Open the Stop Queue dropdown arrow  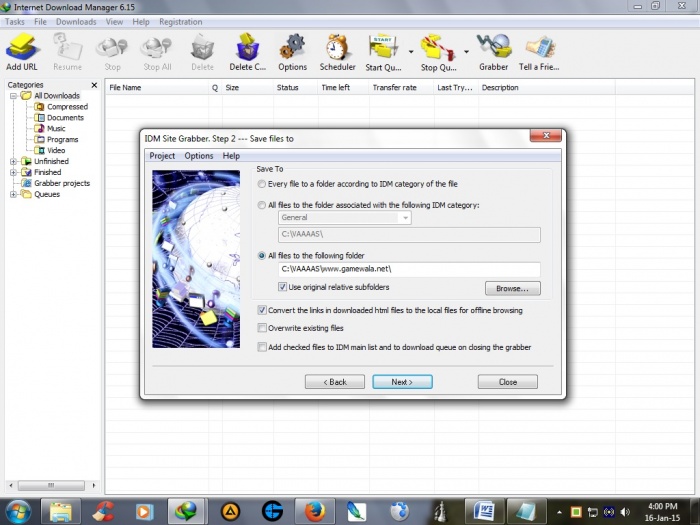click(x=466, y=52)
